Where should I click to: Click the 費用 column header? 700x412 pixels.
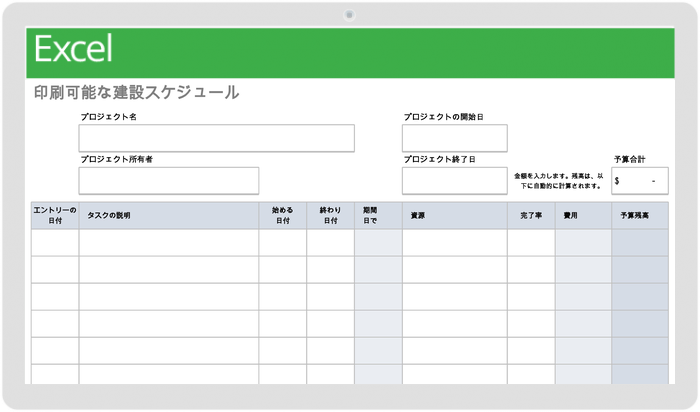[583, 216]
